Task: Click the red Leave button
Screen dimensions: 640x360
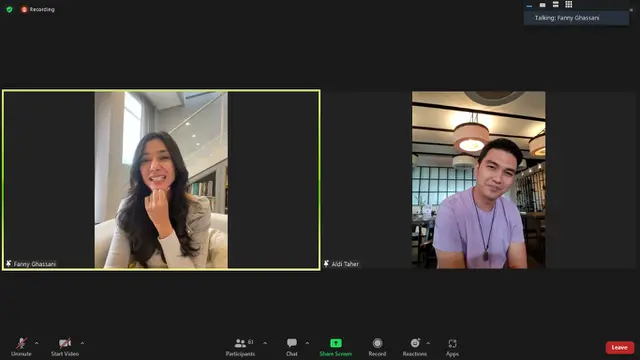Action: click(620, 348)
